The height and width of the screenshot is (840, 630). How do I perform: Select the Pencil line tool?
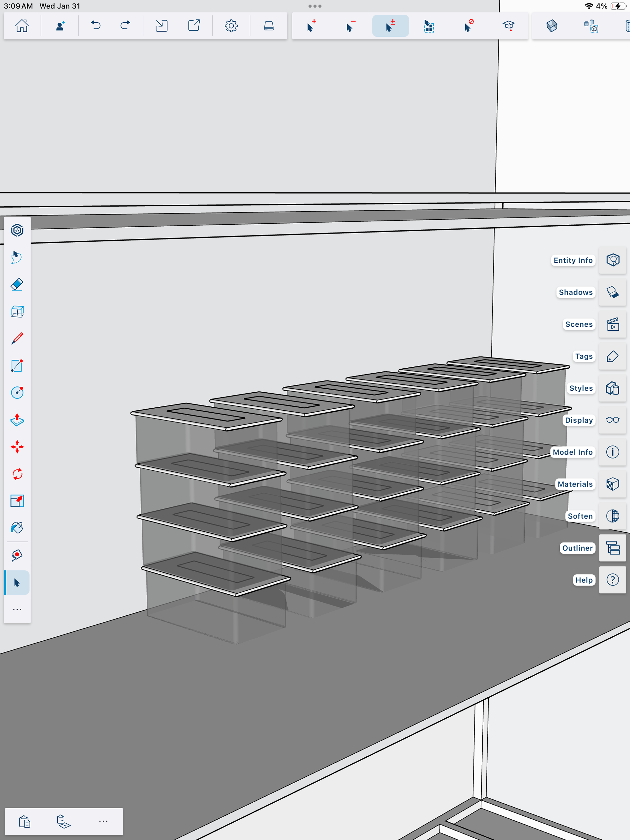[x=17, y=338]
